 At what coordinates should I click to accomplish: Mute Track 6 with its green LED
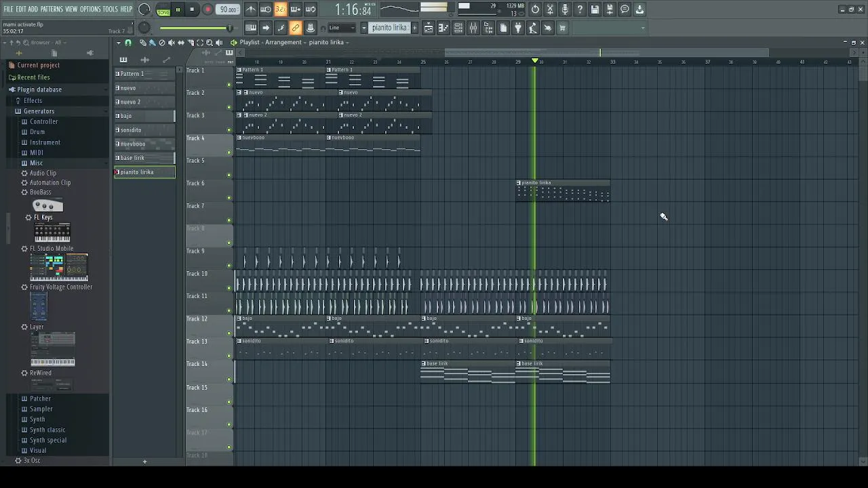pyautogui.click(x=229, y=198)
